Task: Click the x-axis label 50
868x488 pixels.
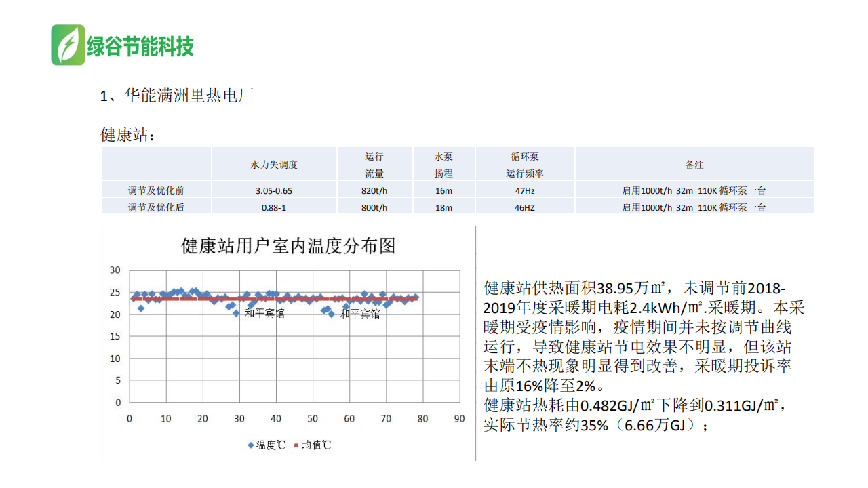Action: [313, 419]
